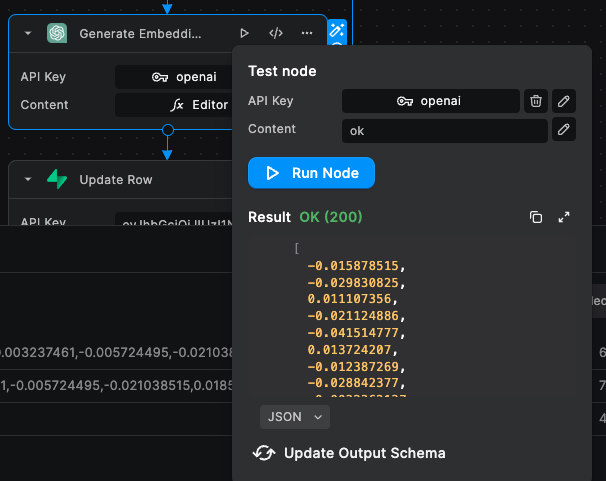
Task: Click the Update Row node title
Action: pyautogui.click(x=116, y=180)
